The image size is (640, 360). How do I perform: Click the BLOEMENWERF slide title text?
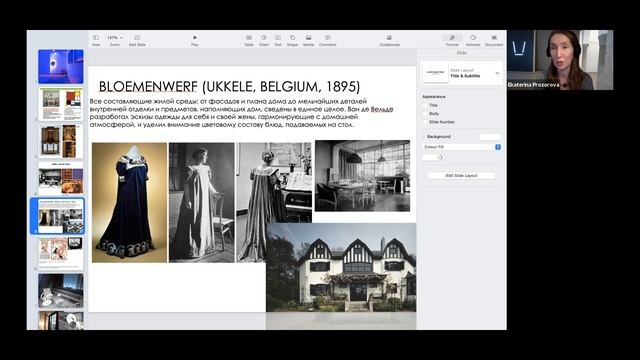(229, 87)
